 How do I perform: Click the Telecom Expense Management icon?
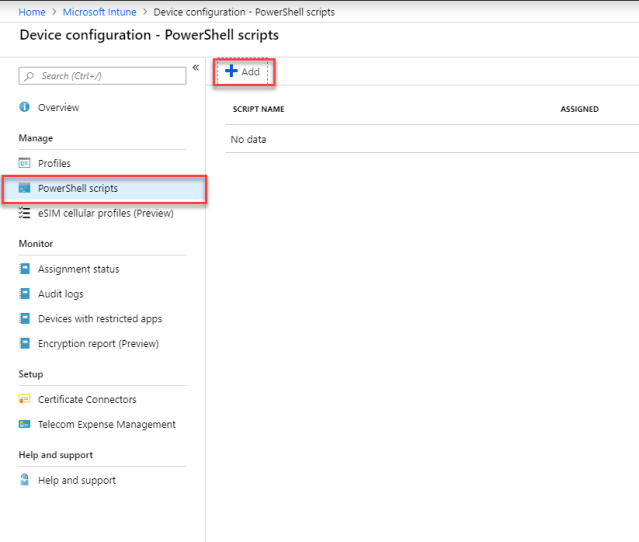(25, 425)
